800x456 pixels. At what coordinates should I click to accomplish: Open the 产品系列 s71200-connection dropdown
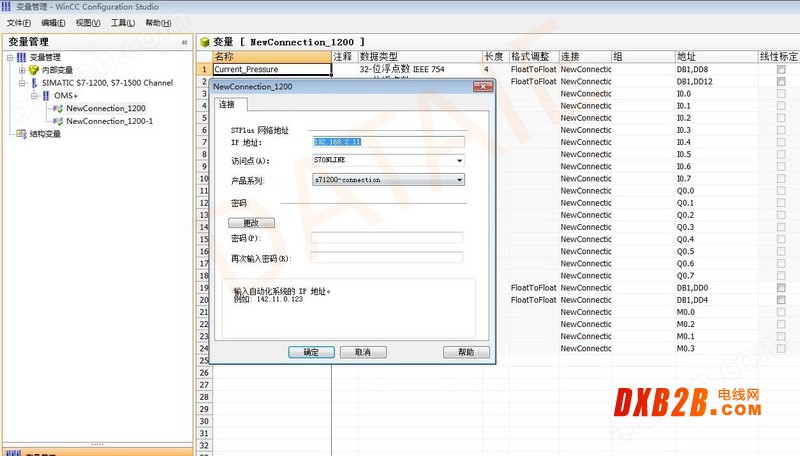click(x=459, y=180)
